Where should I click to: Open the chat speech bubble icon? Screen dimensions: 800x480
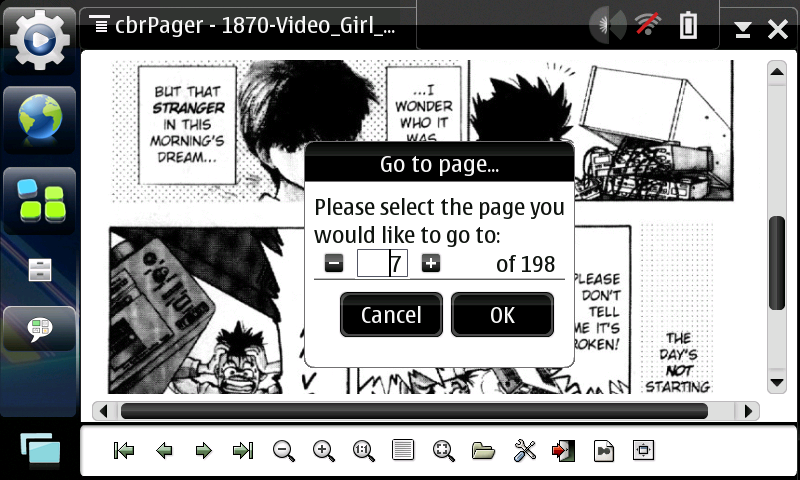[x=40, y=329]
